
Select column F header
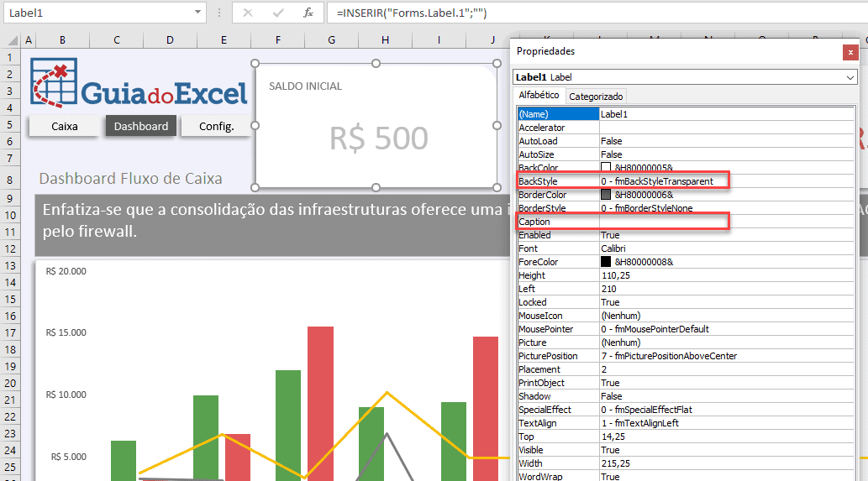(277, 39)
